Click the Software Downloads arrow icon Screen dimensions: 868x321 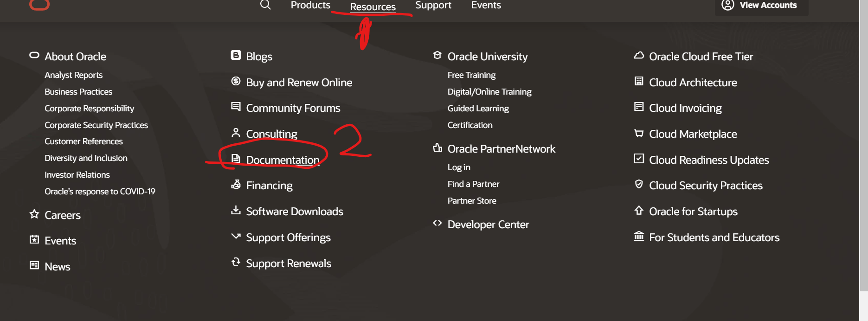pos(236,210)
